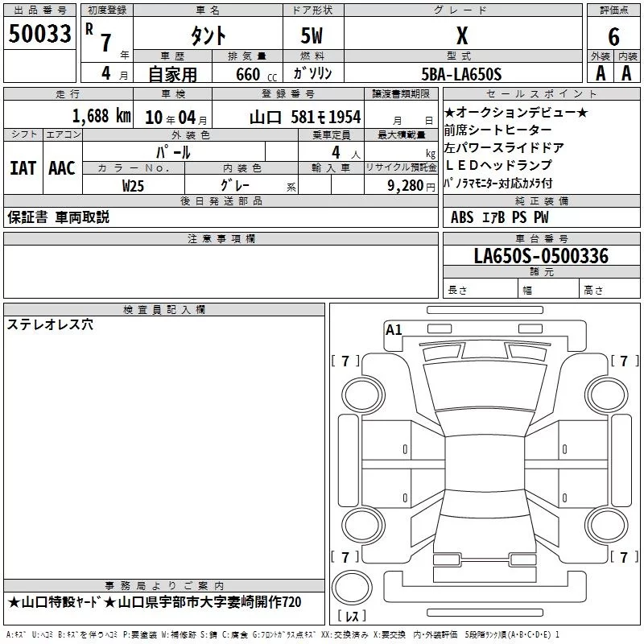The height and width of the screenshot is (644, 644).
Task: Select the lot number 50033
Action: 39,35
